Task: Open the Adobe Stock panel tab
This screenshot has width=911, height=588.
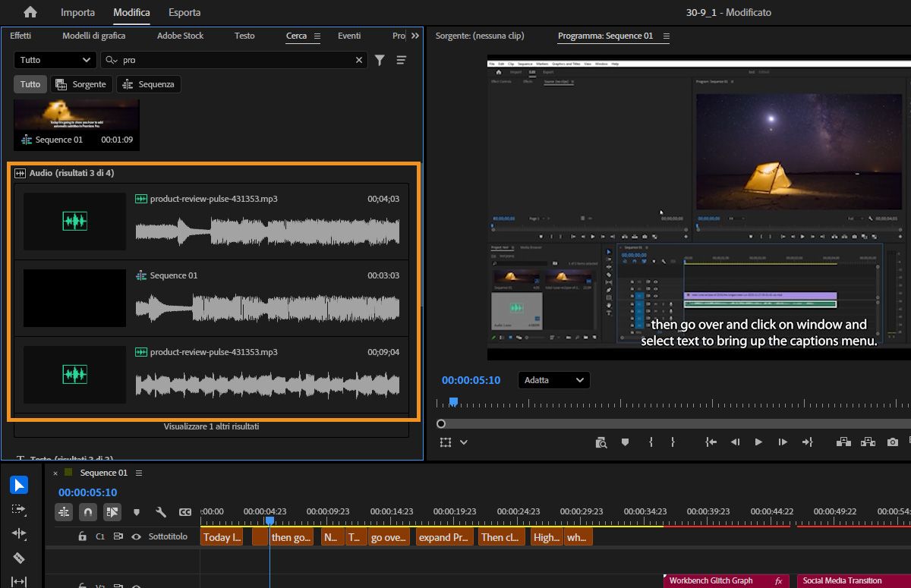Action: [180, 36]
